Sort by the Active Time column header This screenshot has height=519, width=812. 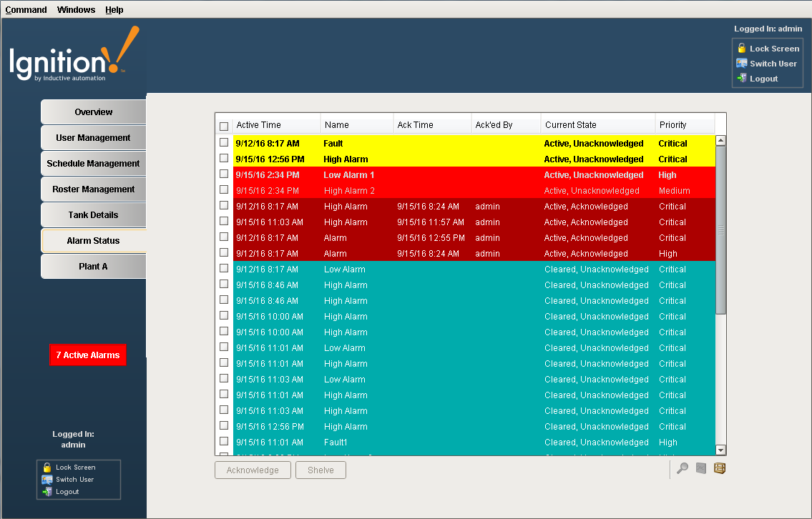[x=276, y=124]
